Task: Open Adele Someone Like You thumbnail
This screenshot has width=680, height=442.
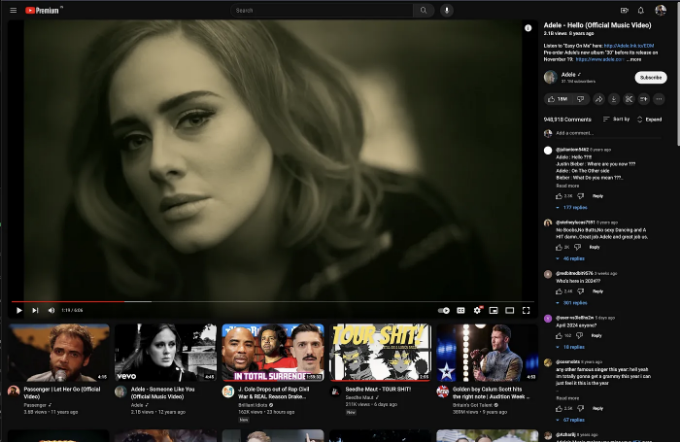Action: 166,352
